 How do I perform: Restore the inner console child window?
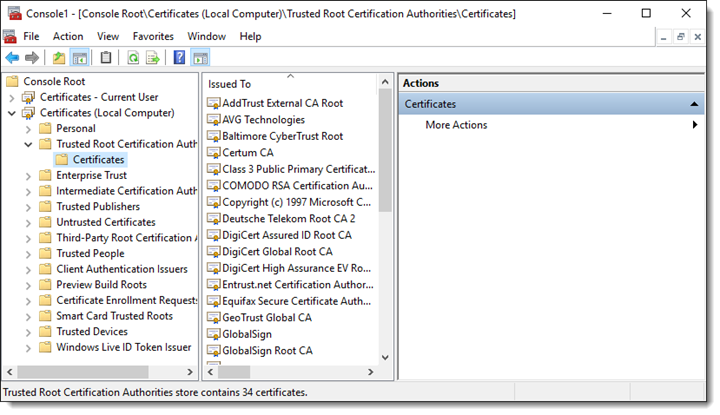[681, 37]
